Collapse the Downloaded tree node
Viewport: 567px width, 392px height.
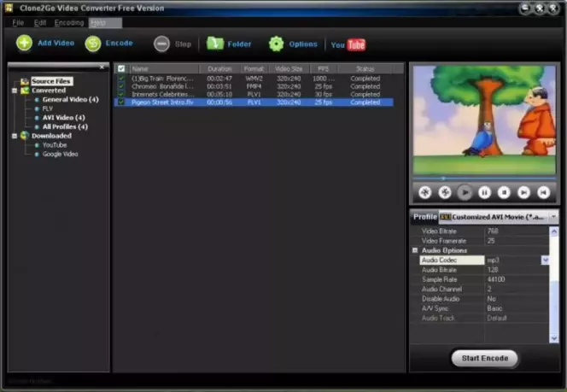point(15,136)
